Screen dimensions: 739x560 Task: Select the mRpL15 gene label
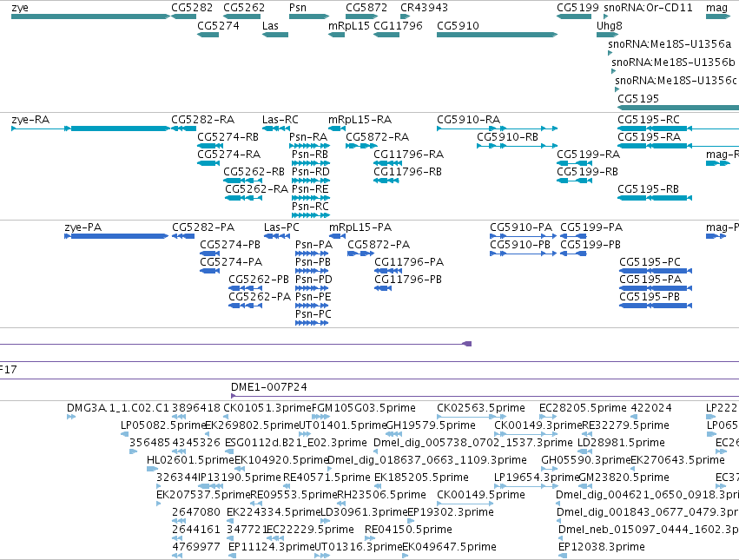(349, 25)
